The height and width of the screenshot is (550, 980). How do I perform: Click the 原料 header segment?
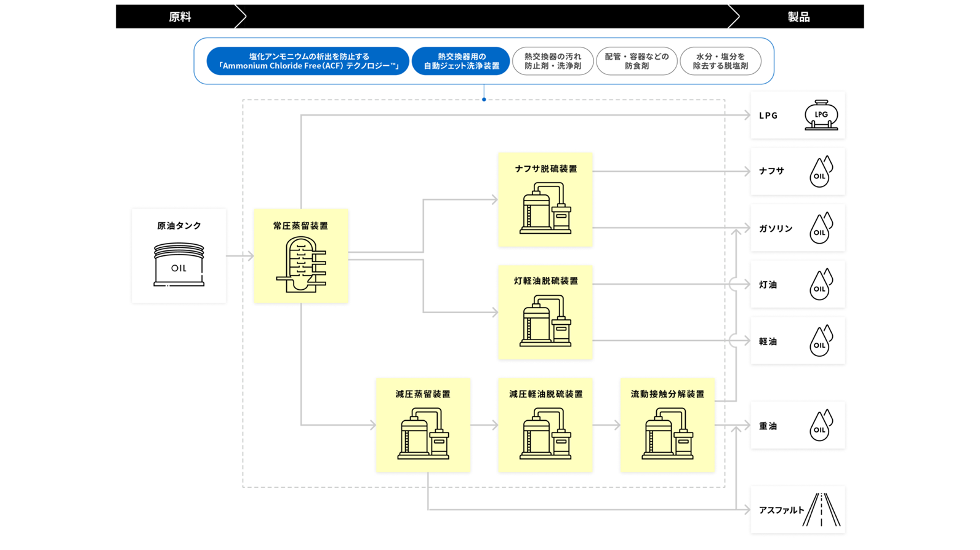[180, 17]
